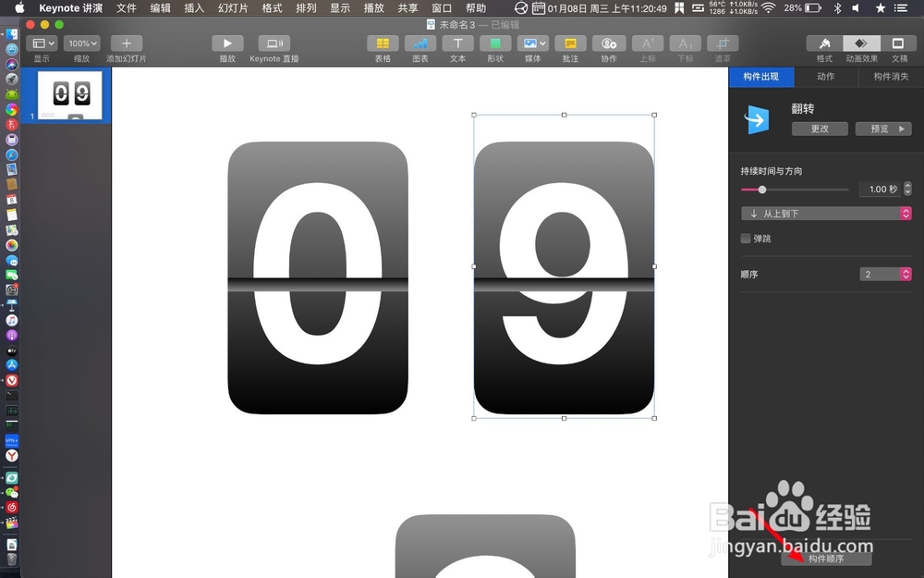Open the 排列 (Arrange) menu

(306, 8)
